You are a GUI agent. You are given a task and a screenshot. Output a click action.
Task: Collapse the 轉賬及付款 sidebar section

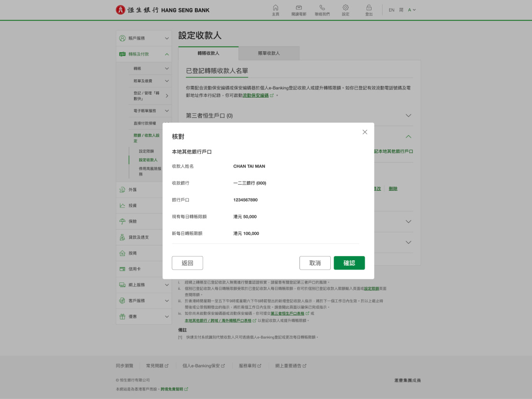click(x=166, y=54)
